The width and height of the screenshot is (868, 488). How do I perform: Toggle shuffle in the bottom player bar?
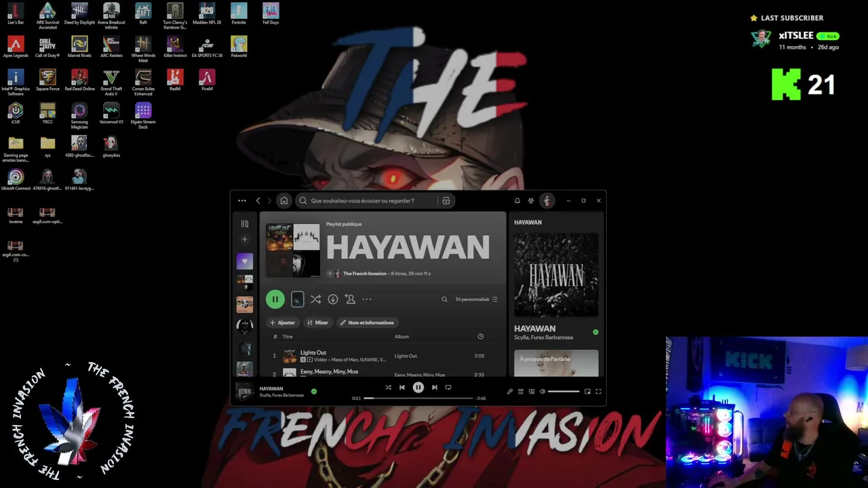coord(388,388)
